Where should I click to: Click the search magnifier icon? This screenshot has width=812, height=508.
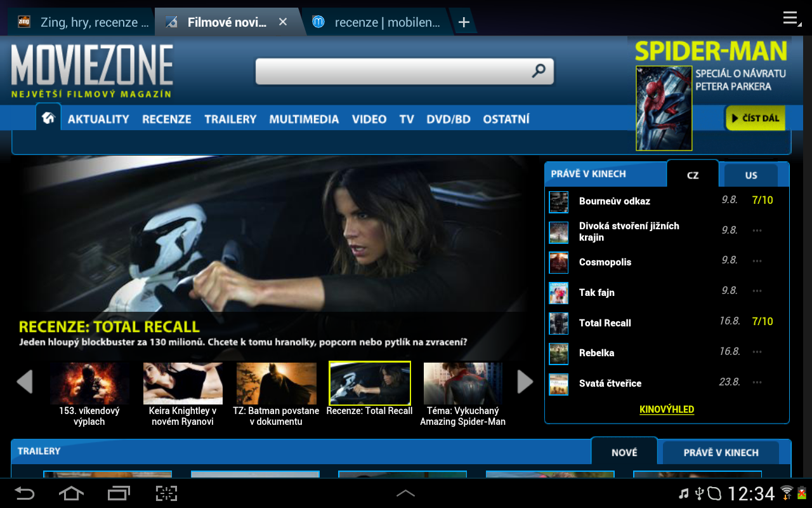coord(539,70)
